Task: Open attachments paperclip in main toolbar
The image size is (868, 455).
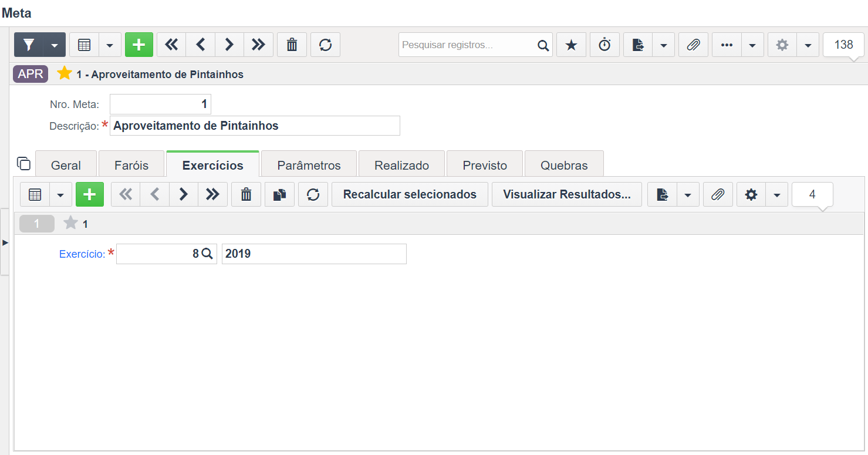Action: pyautogui.click(x=693, y=45)
